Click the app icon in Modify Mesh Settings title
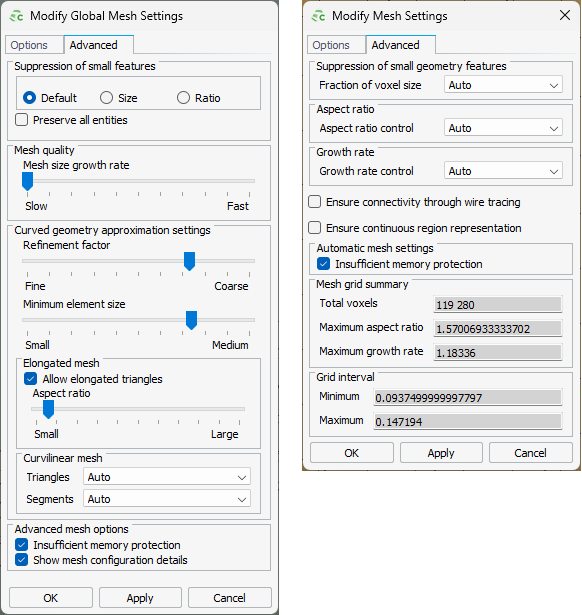 pyautogui.click(x=318, y=16)
